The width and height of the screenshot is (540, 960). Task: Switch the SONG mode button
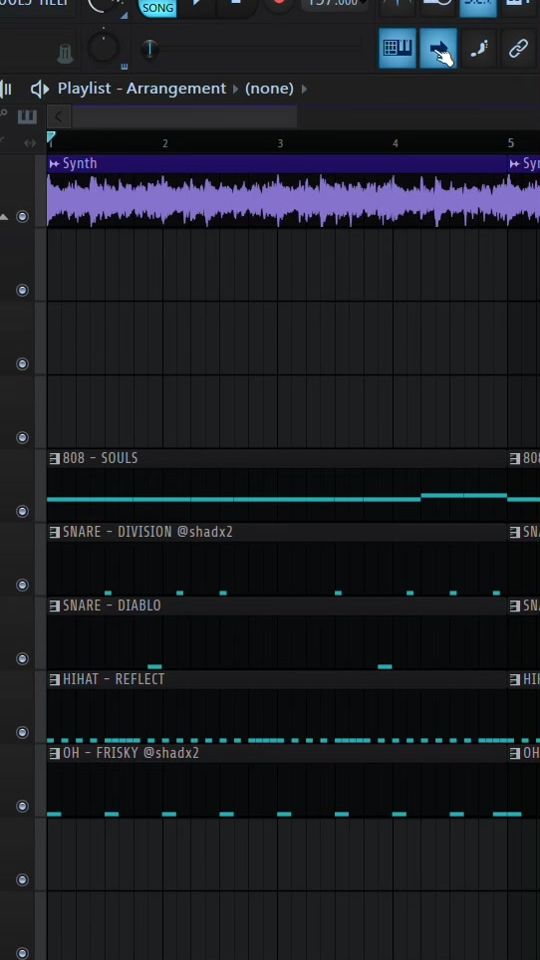(x=158, y=7)
